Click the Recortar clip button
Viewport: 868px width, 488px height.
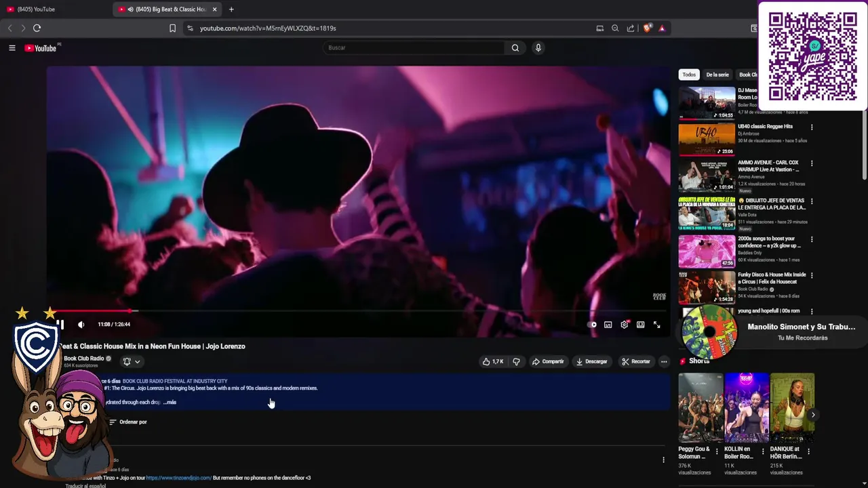point(636,362)
